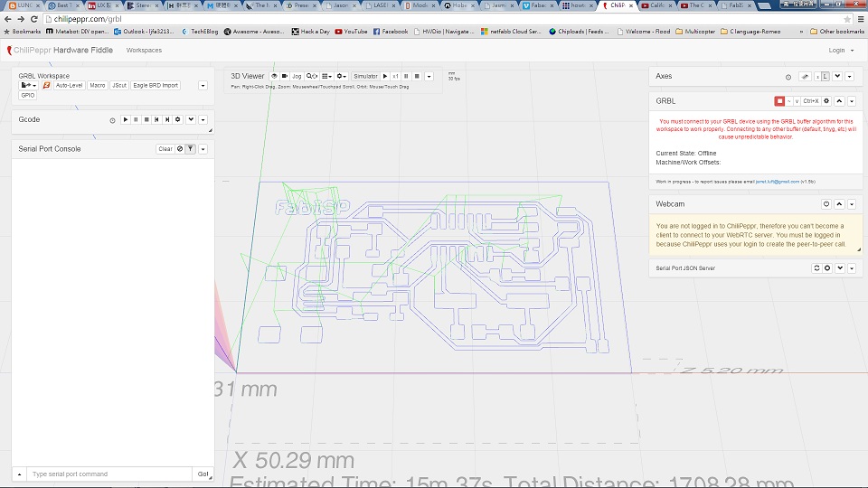
Task: Open the GPIO widget
Action: click(x=28, y=95)
